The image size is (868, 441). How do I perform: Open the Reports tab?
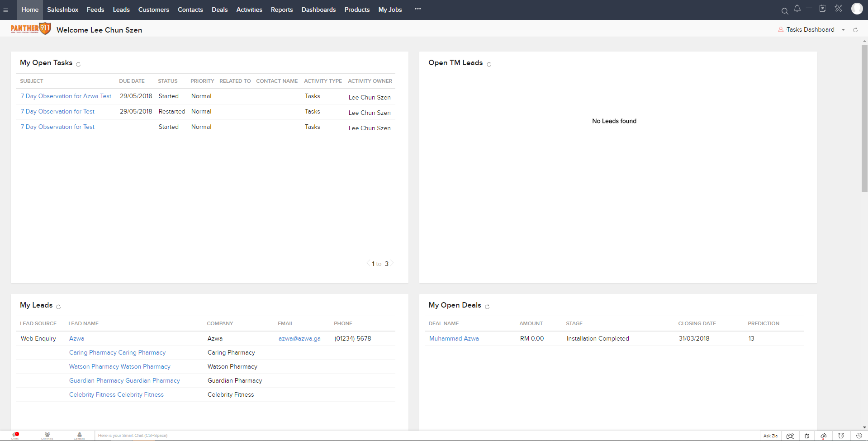click(x=281, y=9)
